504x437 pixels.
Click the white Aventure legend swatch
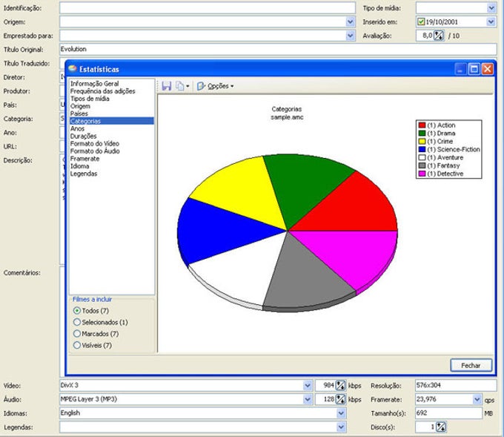pyautogui.click(x=422, y=157)
